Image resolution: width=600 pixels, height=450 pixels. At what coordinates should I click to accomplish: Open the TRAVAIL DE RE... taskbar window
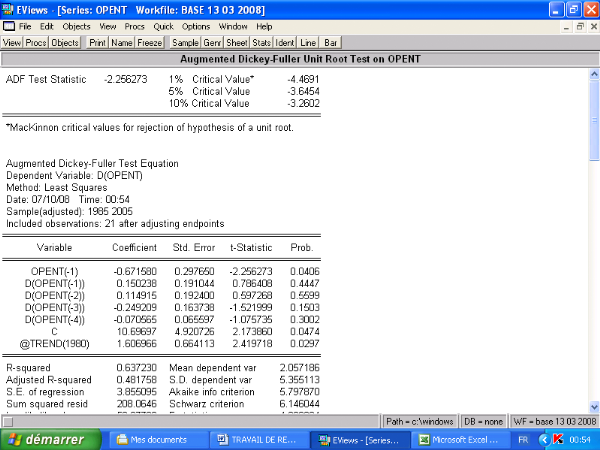pyautogui.click(x=255, y=440)
